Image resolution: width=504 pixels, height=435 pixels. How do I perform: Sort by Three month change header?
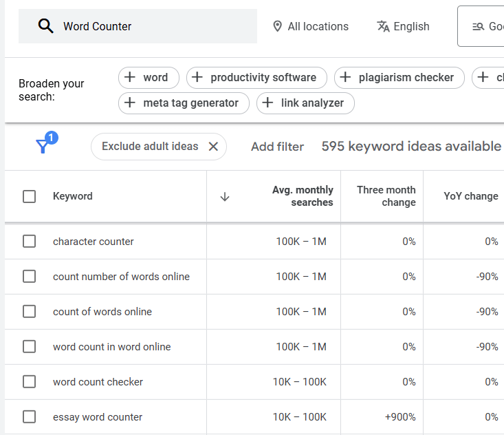[x=386, y=196]
